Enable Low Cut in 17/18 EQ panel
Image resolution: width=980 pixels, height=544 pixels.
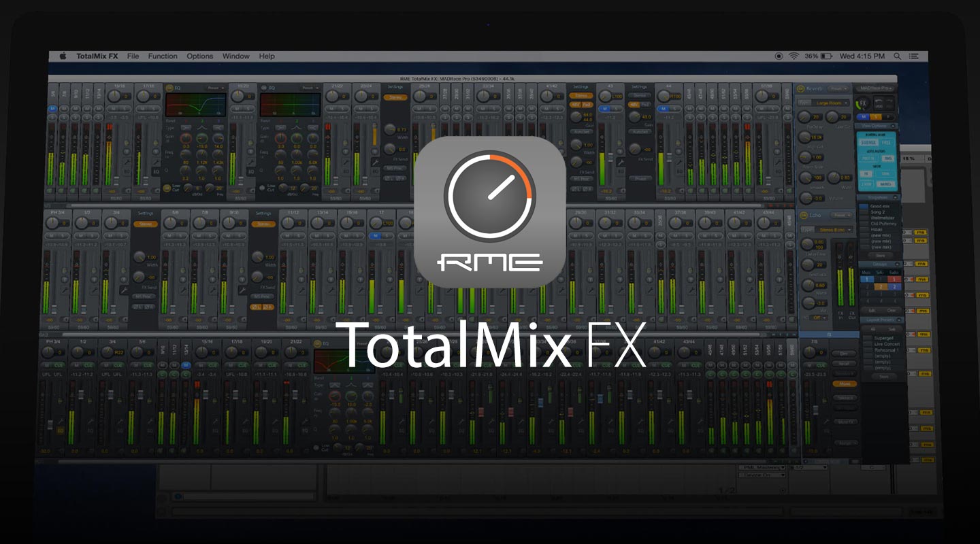[167, 187]
